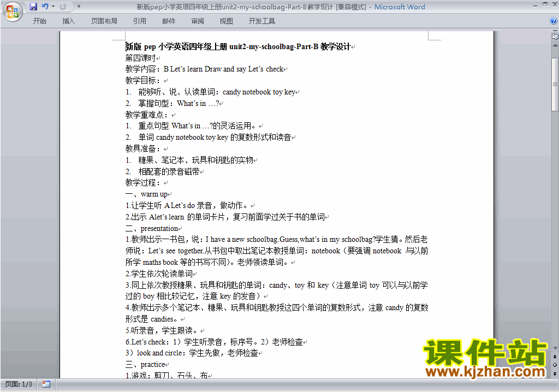
Task: Open the Select Browse Object round button
Action: point(555,365)
